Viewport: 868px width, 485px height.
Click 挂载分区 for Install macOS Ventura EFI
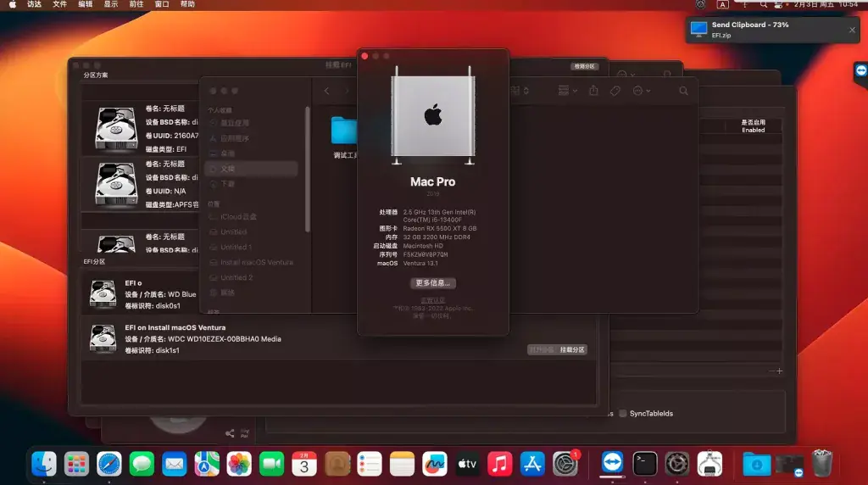click(x=572, y=350)
